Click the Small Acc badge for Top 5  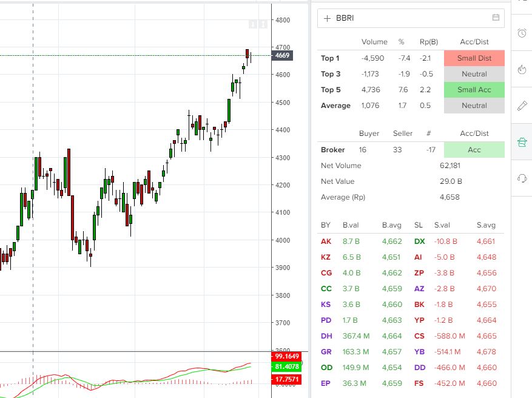[474, 90]
